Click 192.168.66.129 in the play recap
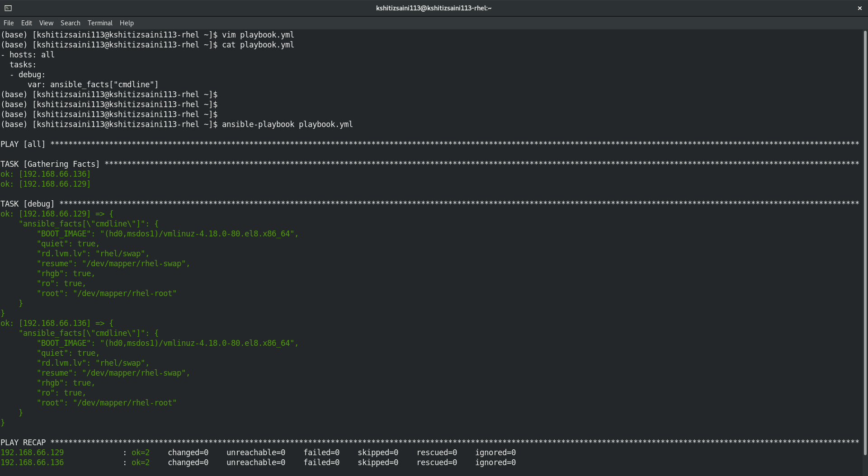This screenshot has height=476, width=868. coord(32,452)
